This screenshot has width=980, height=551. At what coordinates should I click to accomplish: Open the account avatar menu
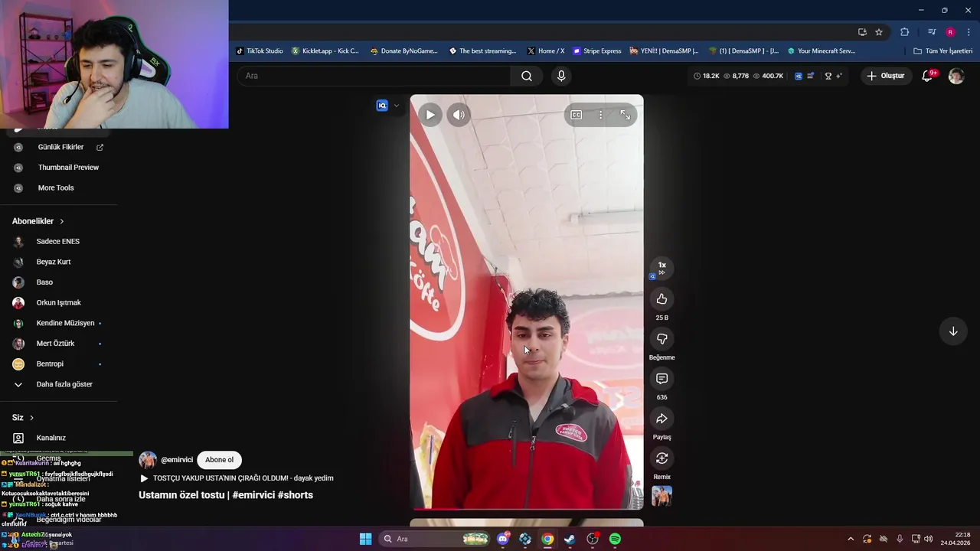(956, 76)
